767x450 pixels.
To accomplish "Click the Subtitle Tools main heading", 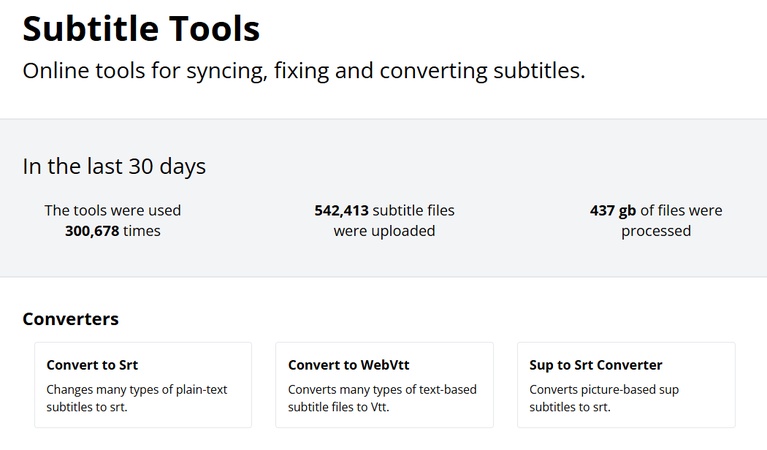I will click(141, 28).
